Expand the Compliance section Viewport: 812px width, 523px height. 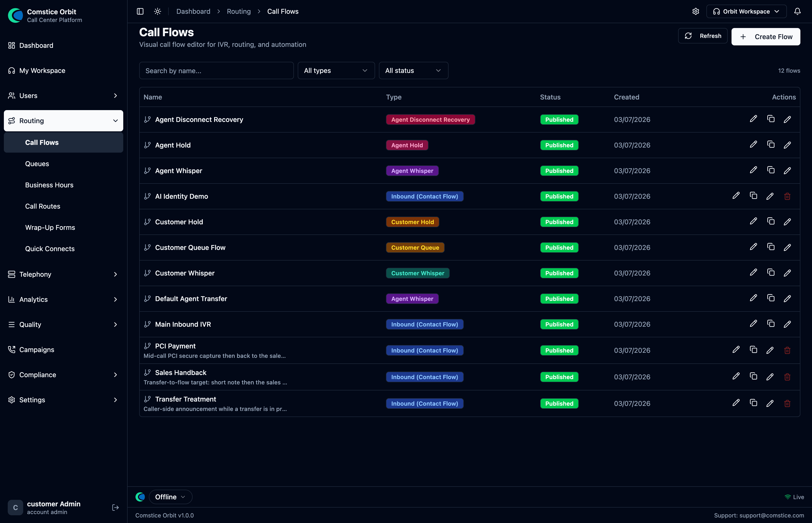pyautogui.click(x=63, y=375)
